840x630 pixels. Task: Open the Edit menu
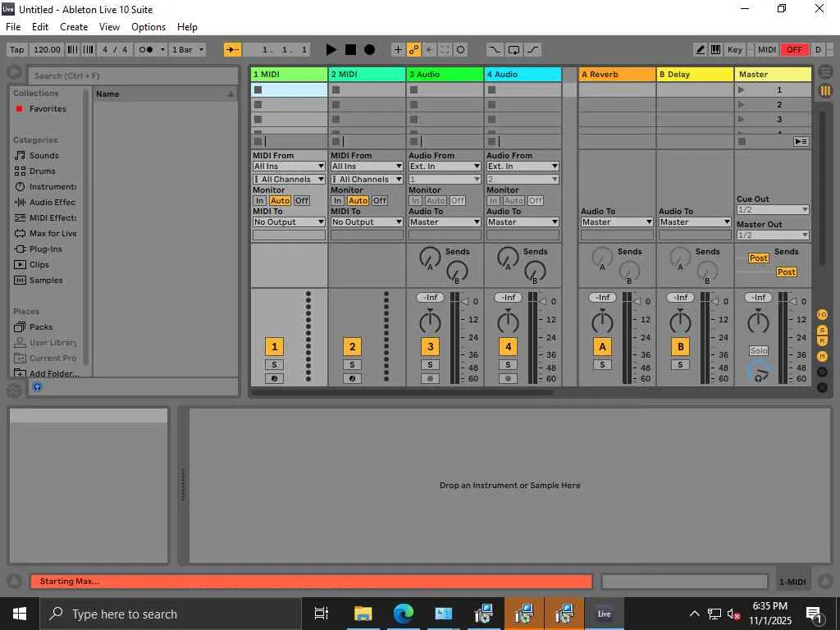pos(40,27)
